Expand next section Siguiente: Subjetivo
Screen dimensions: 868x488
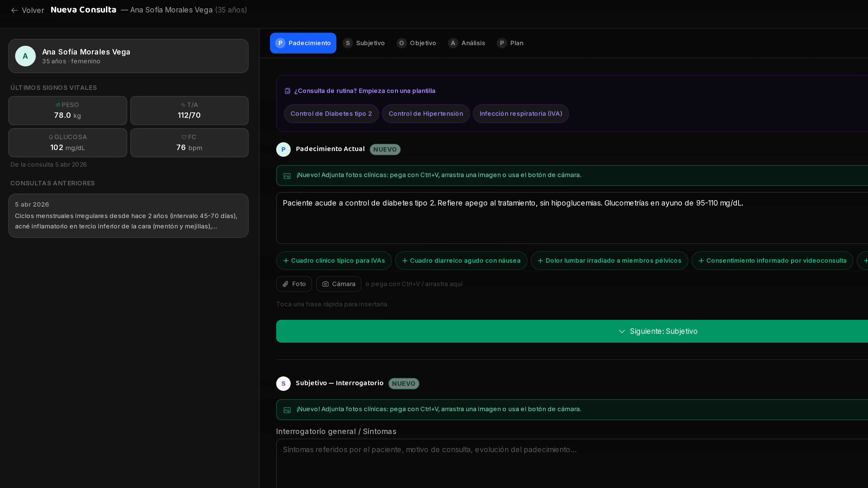click(572, 331)
